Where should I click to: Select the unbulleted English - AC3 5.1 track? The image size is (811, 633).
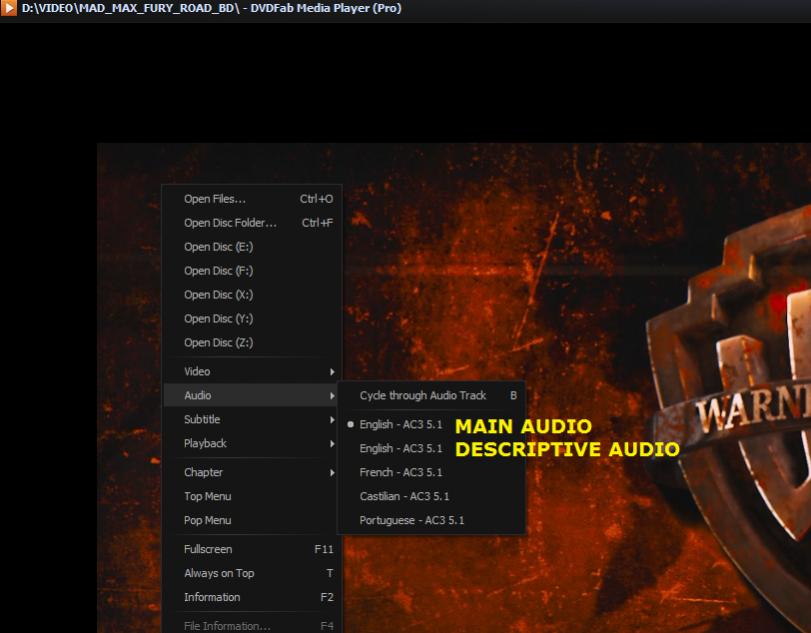pyautogui.click(x=431, y=448)
